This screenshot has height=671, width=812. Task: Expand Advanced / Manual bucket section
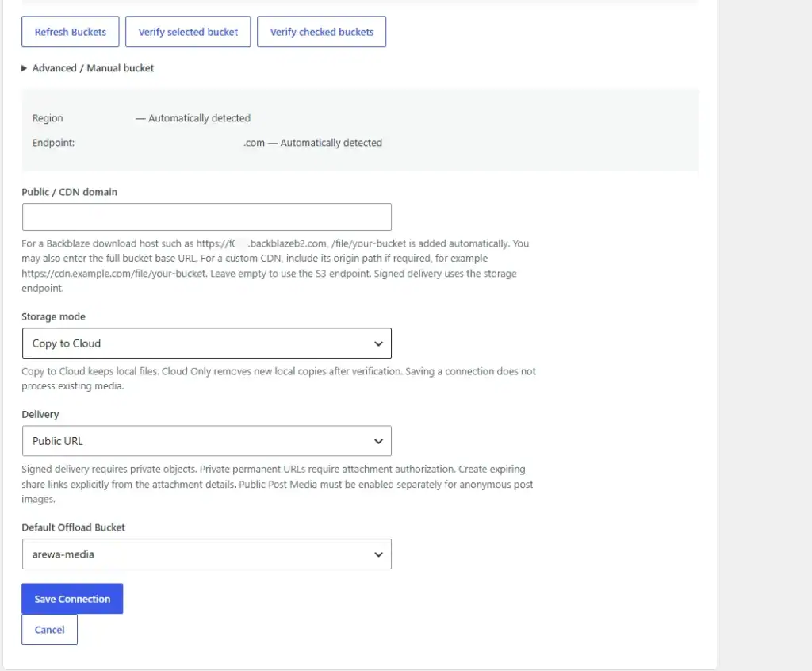click(x=87, y=68)
